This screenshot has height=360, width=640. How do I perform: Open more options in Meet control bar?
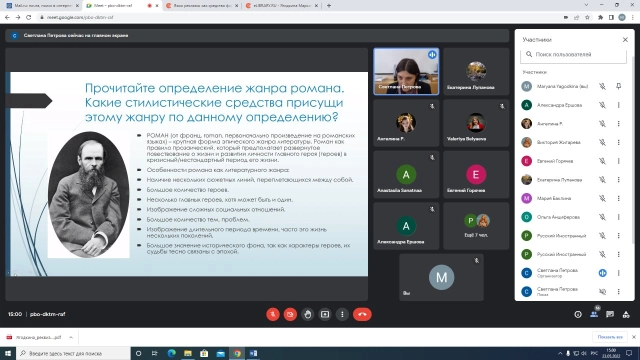(342, 314)
